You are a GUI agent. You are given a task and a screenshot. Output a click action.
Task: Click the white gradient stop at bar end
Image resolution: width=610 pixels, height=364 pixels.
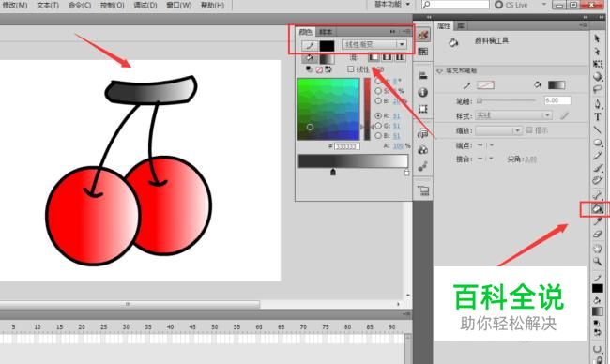[406, 172]
